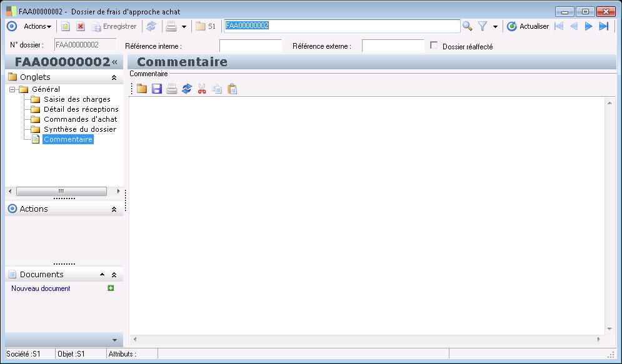Screen dimensions: 622x364
Task: Click the search field containing FAA00000002
Action: 342,26
